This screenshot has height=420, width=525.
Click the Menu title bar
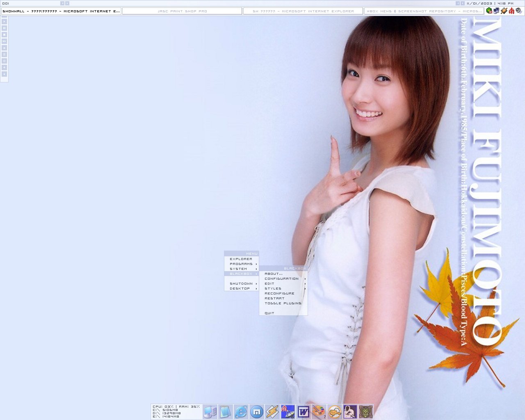pyautogui.click(x=242, y=253)
